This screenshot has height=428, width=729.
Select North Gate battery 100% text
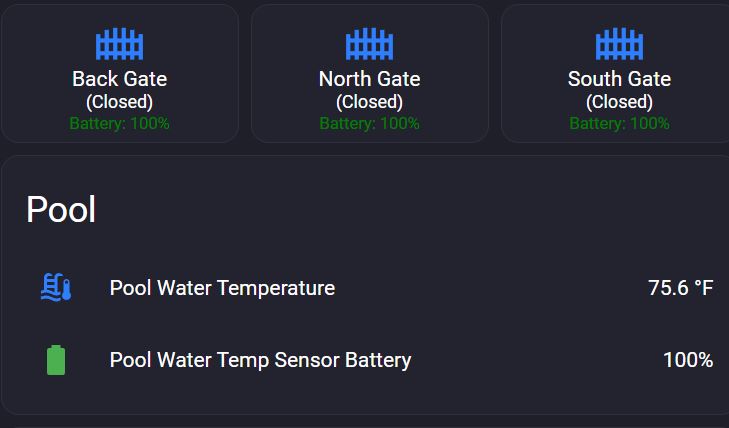pyautogui.click(x=370, y=124)
